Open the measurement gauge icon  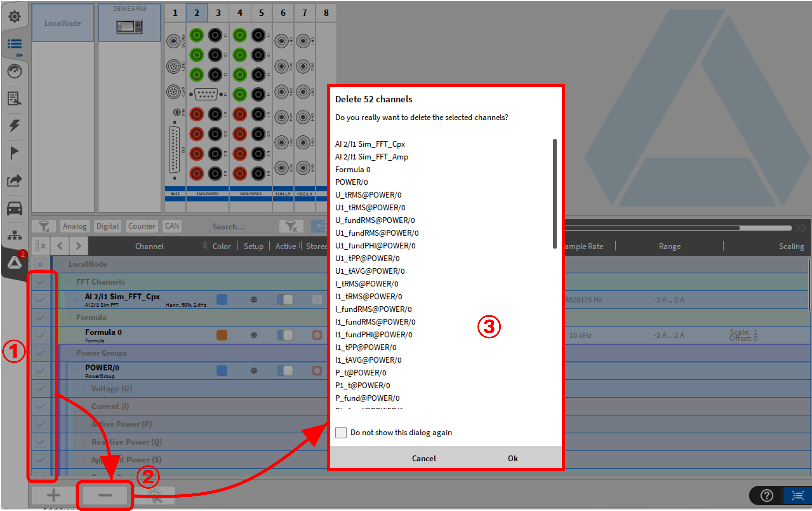[x=15, y=71]
